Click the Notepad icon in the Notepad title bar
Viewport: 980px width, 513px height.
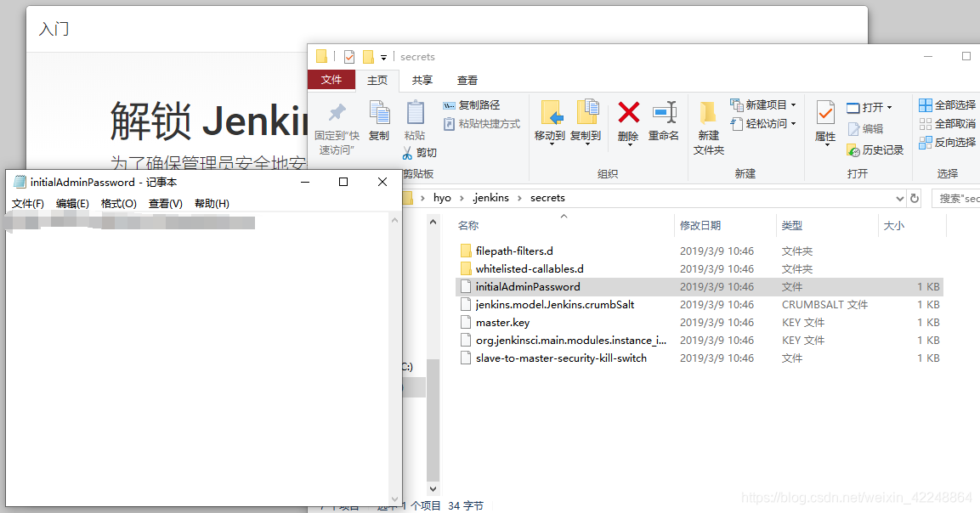[x=20, y=182]
